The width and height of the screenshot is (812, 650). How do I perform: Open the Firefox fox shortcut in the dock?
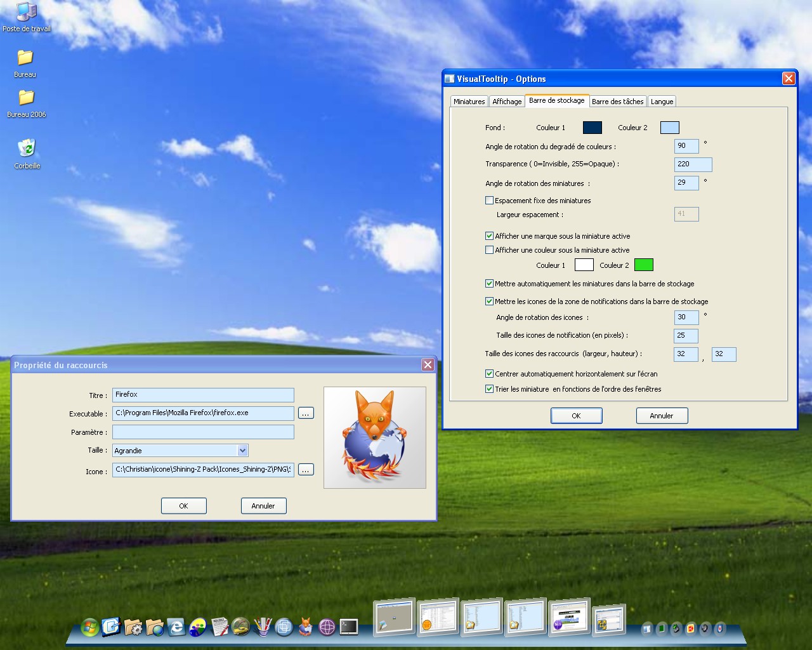click(306, 627)
